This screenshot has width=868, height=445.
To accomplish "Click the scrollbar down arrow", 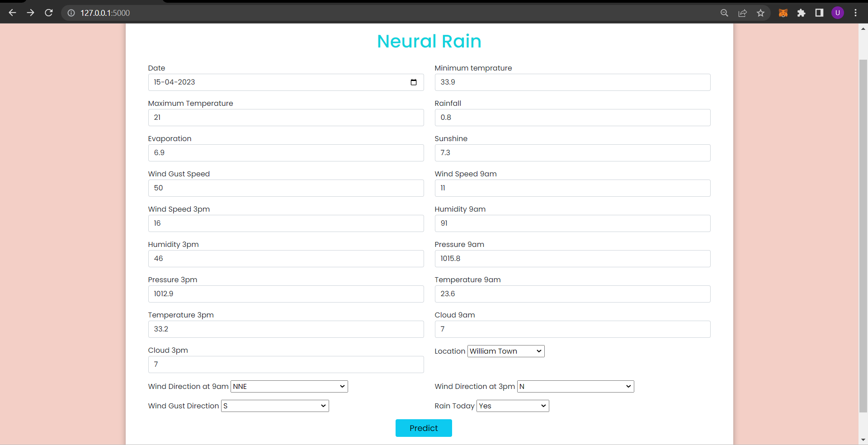I will coord(863,440).
